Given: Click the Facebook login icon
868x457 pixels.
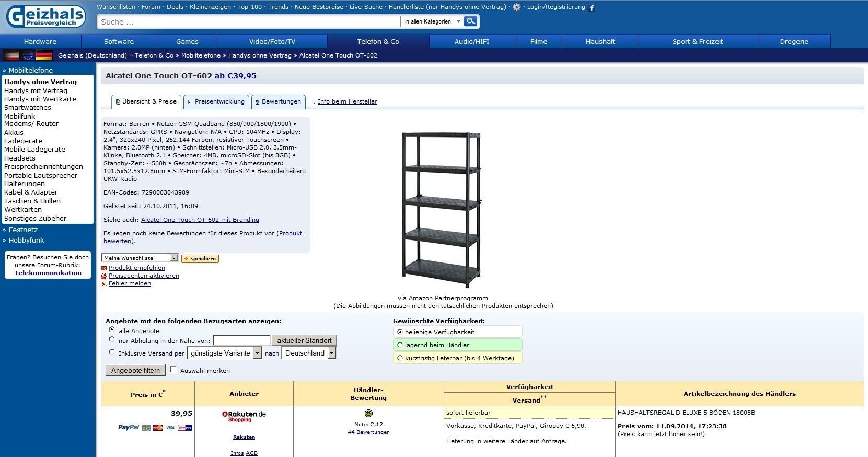Looking at the screenshot, I should (592, 8).
